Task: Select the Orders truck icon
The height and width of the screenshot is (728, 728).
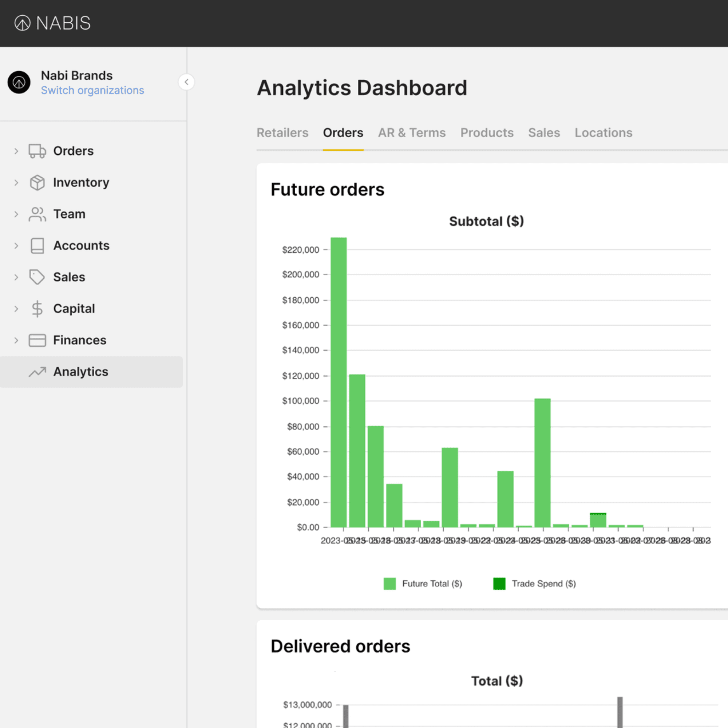Action: (x=37, y=151)
